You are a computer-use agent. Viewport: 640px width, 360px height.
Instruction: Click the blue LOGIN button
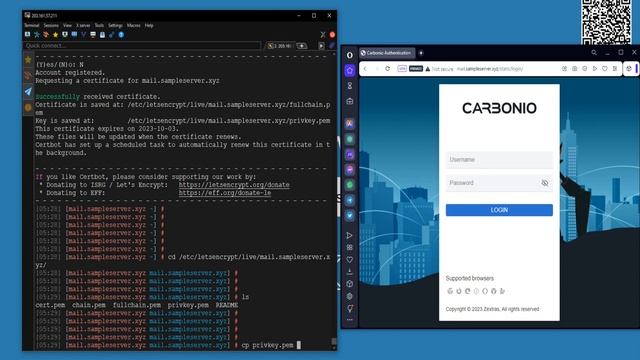click(499, 210)
